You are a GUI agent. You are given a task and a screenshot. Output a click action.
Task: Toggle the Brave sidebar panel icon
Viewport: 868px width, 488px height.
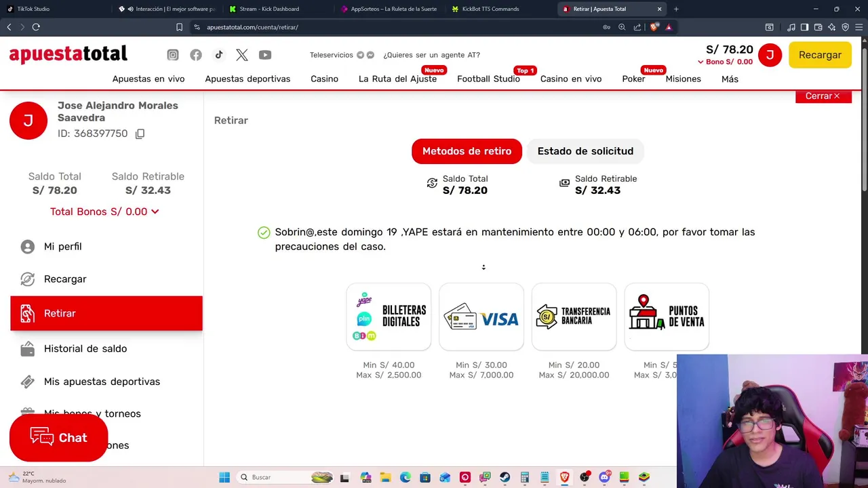click(804, 27)
